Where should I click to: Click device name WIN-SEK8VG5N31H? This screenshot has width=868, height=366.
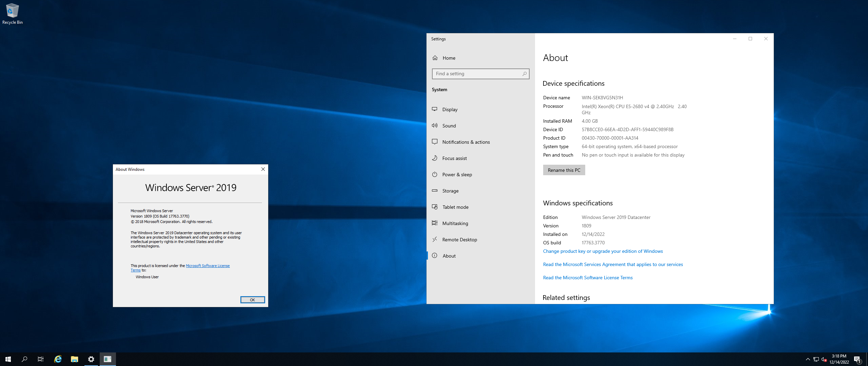603,98
